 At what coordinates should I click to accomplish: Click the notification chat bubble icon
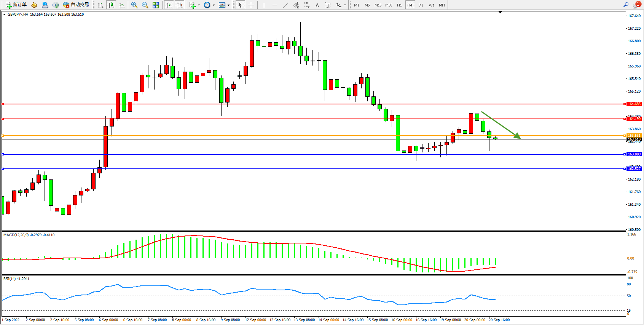click(x=636, y=5)
